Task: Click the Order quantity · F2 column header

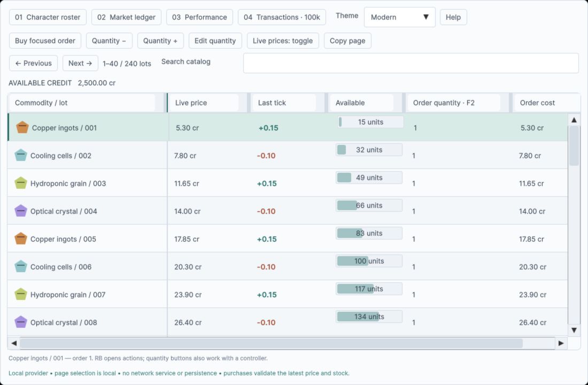Action: coord(454,103)
